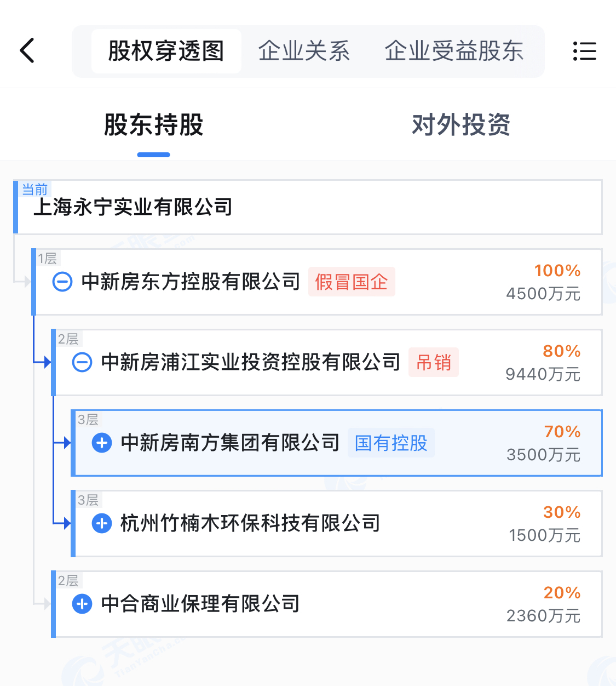Open the list menu icon
This screenshot has height=686, width=616.
[x=584, y=51]
